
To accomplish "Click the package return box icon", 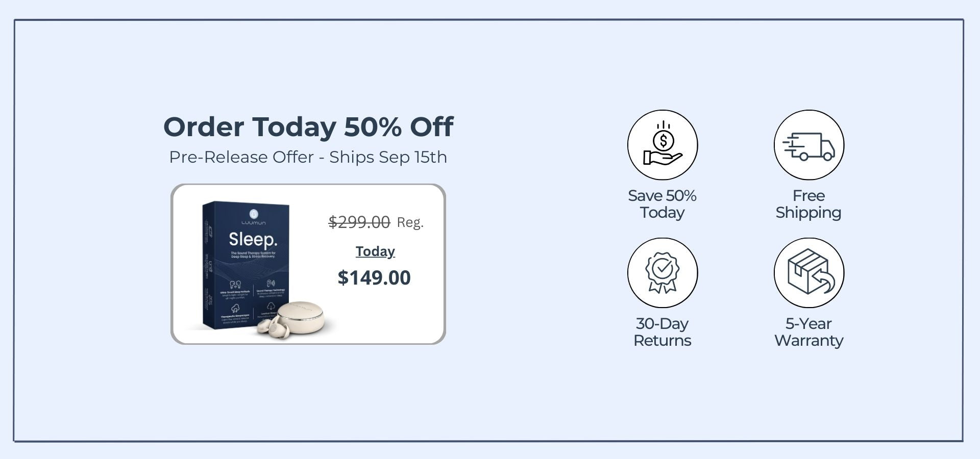I will [809, 273].
